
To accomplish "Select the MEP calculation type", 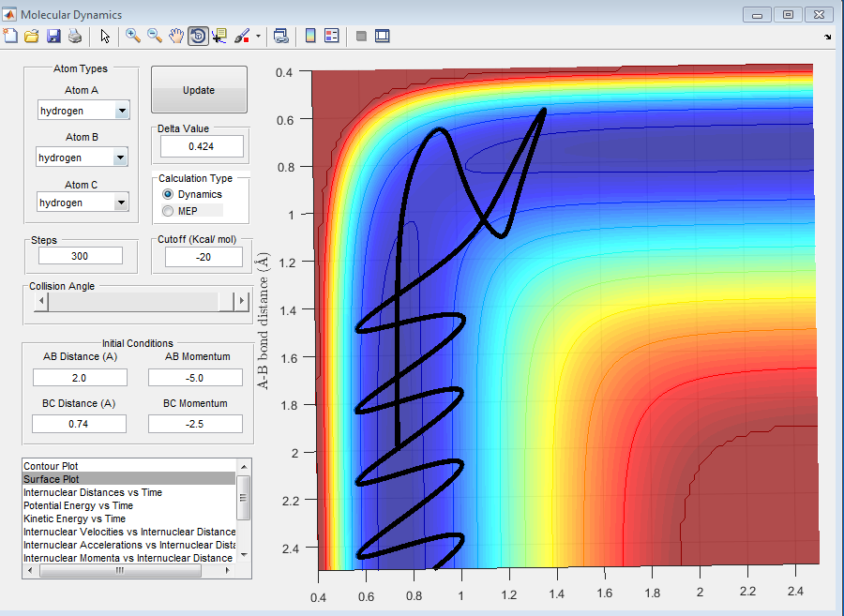I will click(x=169, y=211).
